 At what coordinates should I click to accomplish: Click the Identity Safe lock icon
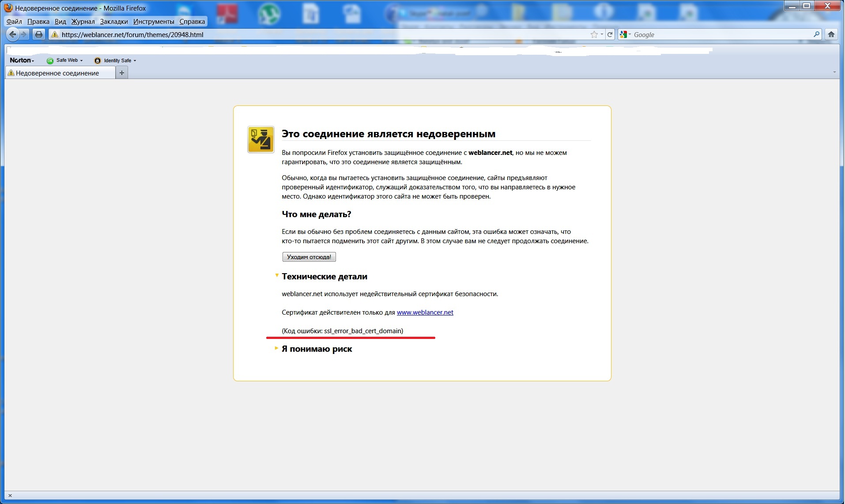[98, 60]
